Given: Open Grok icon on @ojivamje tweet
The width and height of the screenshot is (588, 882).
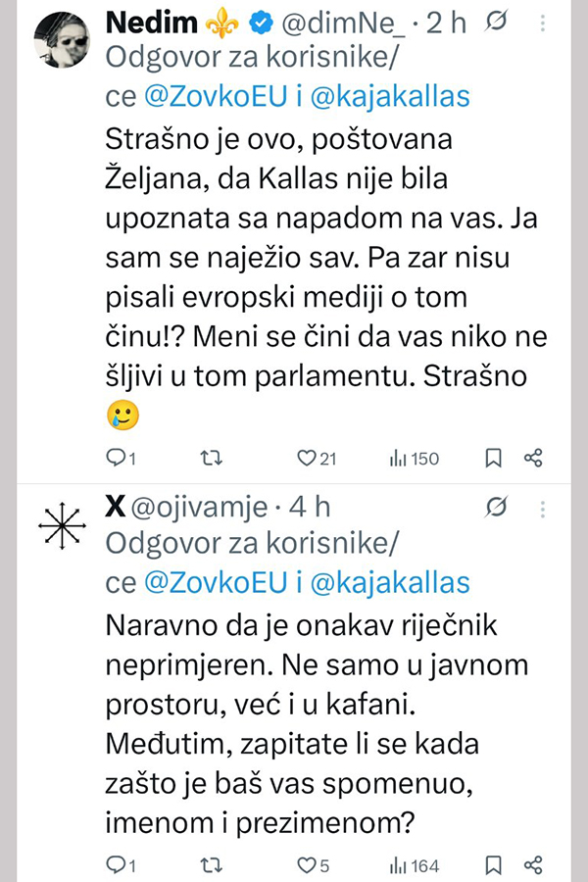Looking at the screenshot, I should click(x=496, y=507).
